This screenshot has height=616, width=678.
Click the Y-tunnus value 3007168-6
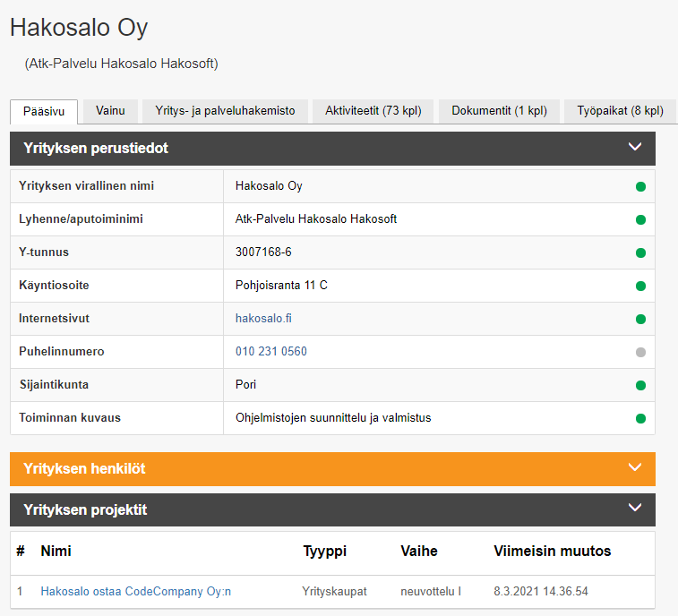tap(263, 252)
